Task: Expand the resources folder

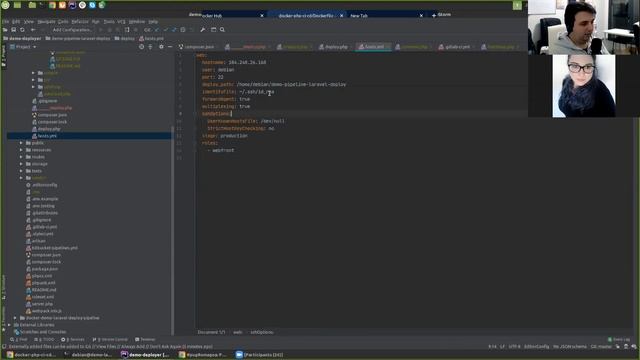Action: 21,150
